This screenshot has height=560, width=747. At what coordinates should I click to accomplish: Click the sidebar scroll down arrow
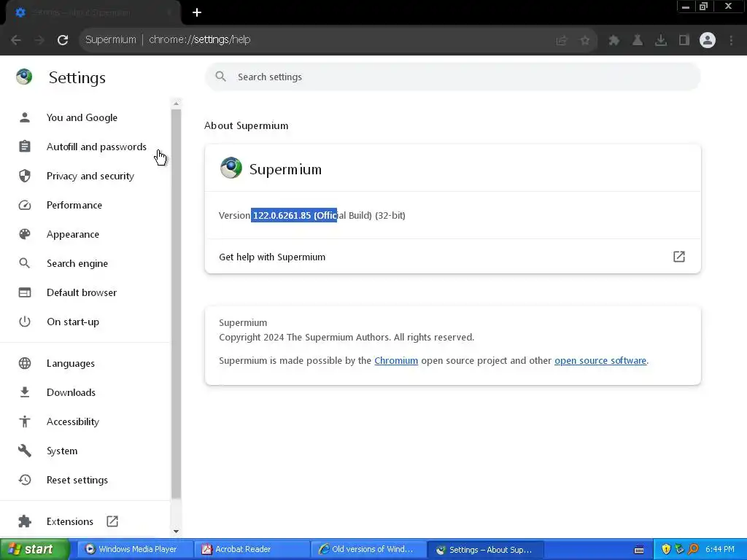[x=176, y=531]
